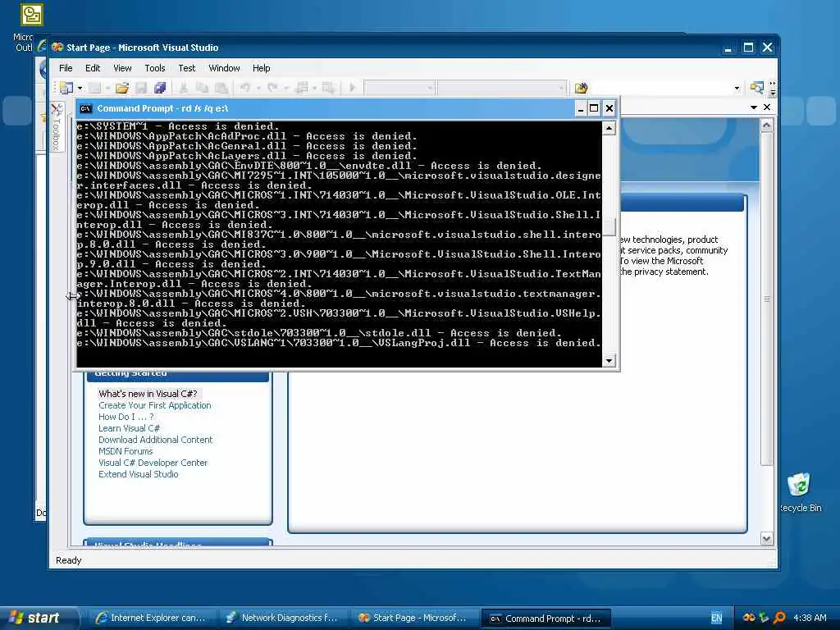Open the Find combo box dropdown arrow
The image size is (840, 630).
(x=737, y=89)
